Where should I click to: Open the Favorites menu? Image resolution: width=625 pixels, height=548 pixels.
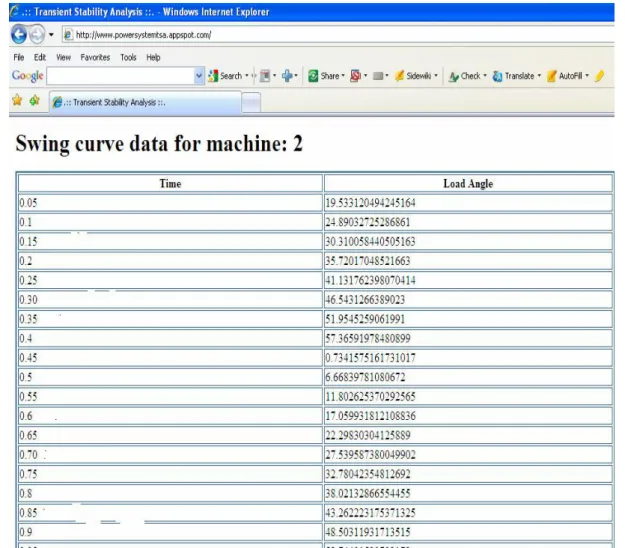pyautogui.click(x=95, y=57)
